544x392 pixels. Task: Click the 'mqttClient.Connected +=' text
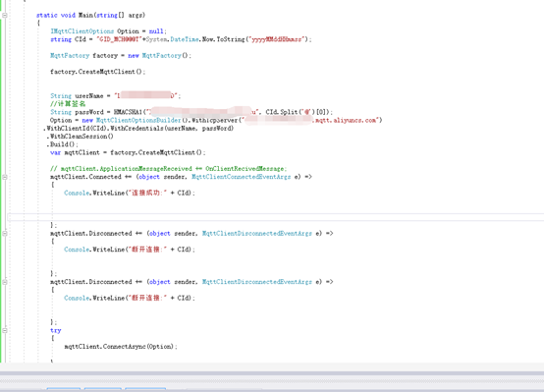(91, 177)
